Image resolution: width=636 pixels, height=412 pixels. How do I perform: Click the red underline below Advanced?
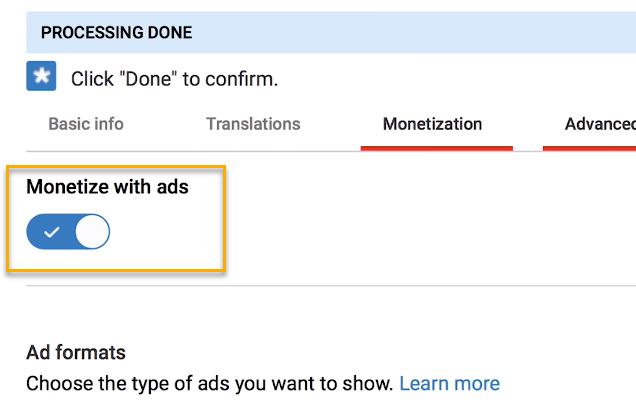pyautogui.click(x=590, y=148)
